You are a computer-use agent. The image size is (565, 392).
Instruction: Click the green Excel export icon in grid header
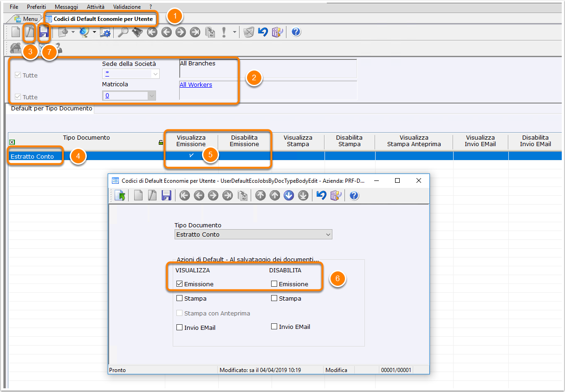pos(12,143)
